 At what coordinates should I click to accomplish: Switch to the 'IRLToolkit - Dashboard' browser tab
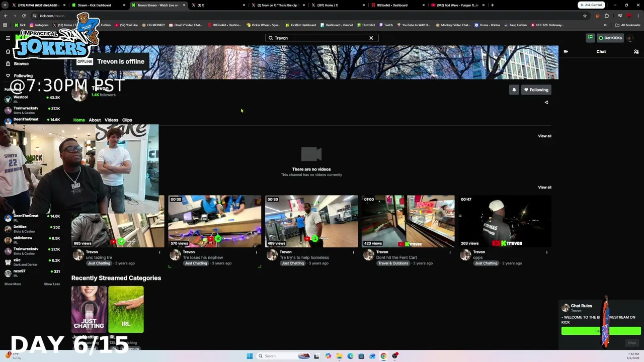392,5
